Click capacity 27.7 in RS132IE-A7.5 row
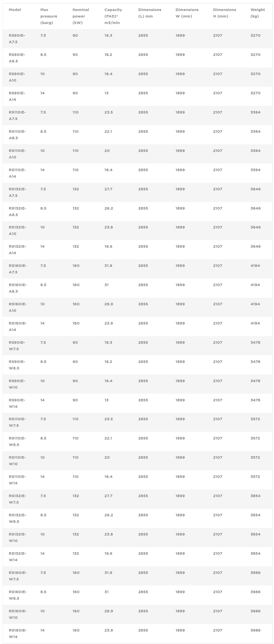Screen dimensions: 274x644 tap(108, 189)
